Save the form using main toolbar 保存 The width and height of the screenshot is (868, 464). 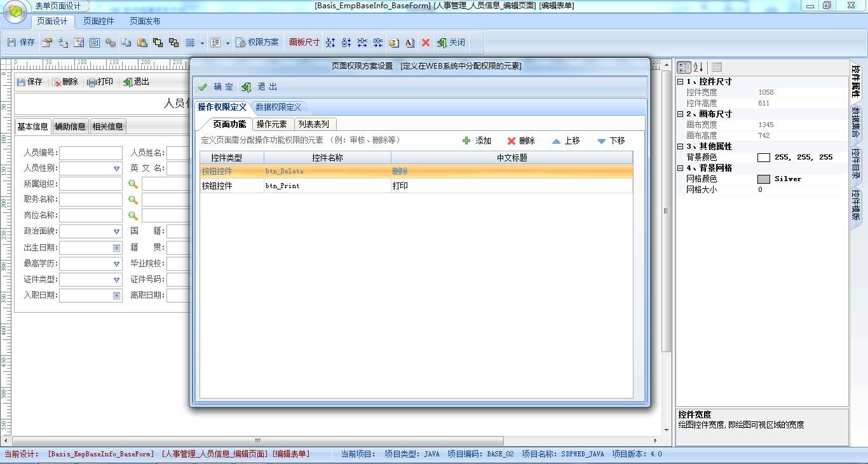coord(21,43)
